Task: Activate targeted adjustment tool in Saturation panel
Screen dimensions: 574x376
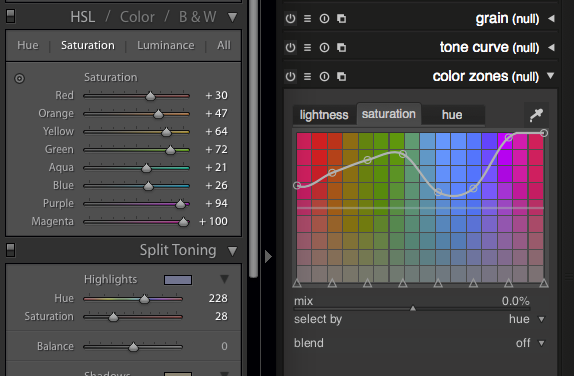Action: (x=19, y=78)
